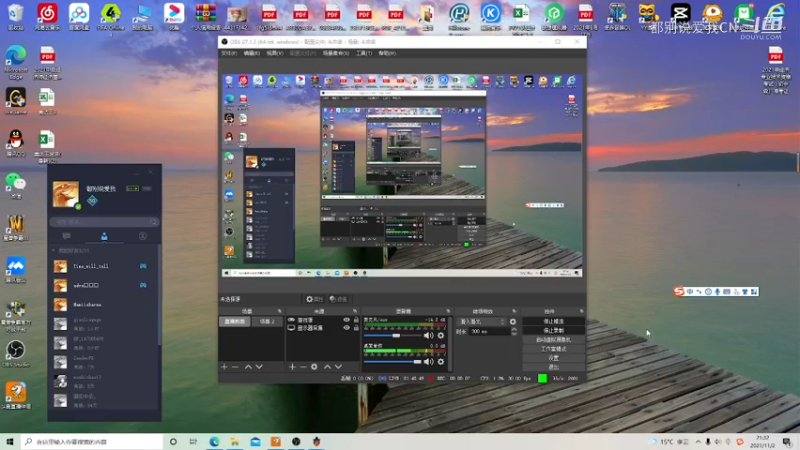Open Scene Collection menu in OBS
The width and height of the screenshot is (800, 450).
pos(336,53)
